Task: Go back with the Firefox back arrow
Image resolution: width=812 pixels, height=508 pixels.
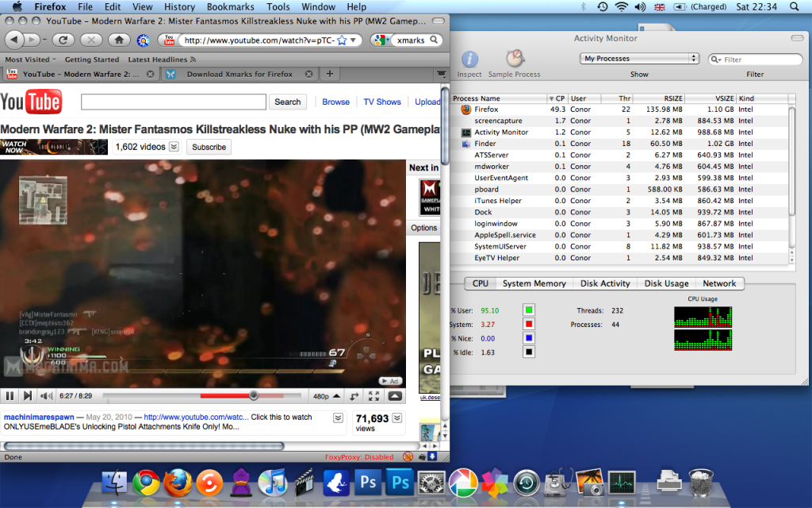Action: click(x=14, y=40)
